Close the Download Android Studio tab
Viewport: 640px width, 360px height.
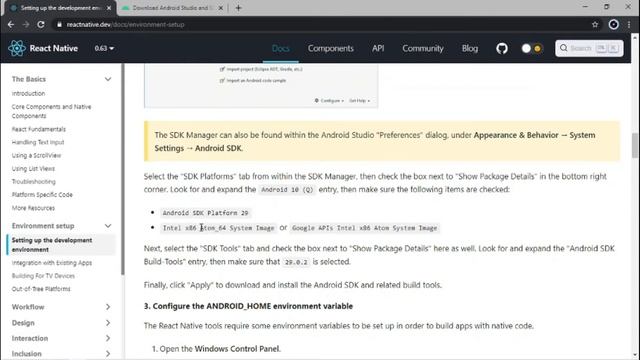point(221,8)
